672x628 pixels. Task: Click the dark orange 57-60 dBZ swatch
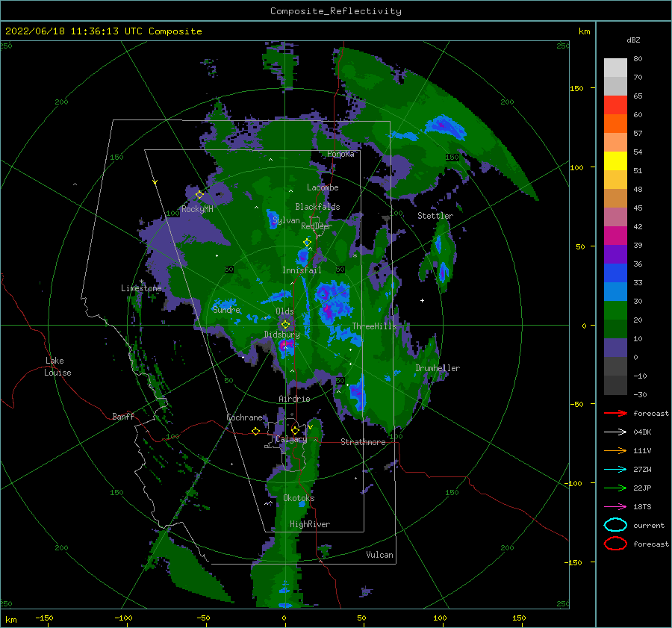click(x=615, y=124)
